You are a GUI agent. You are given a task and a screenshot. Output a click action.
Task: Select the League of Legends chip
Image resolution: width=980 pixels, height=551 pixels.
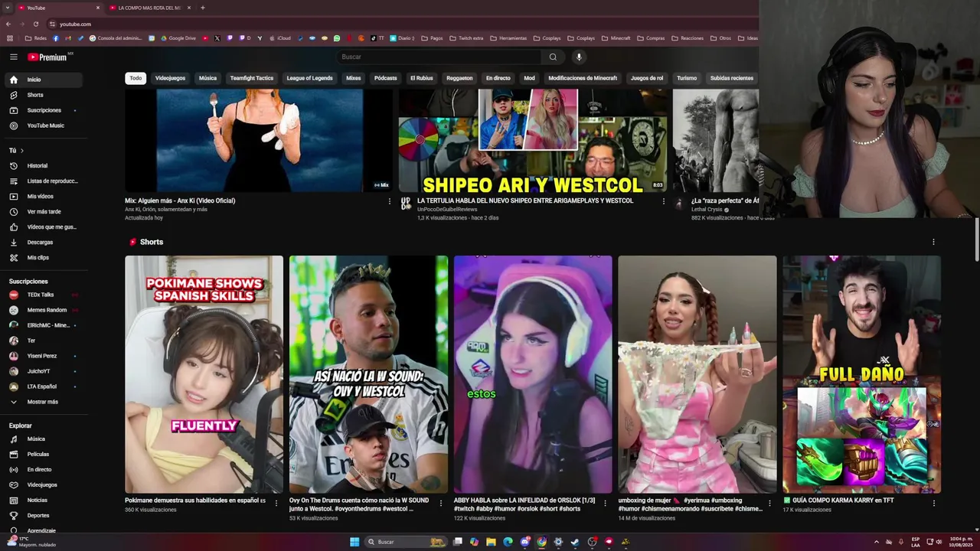coord(309,78)
